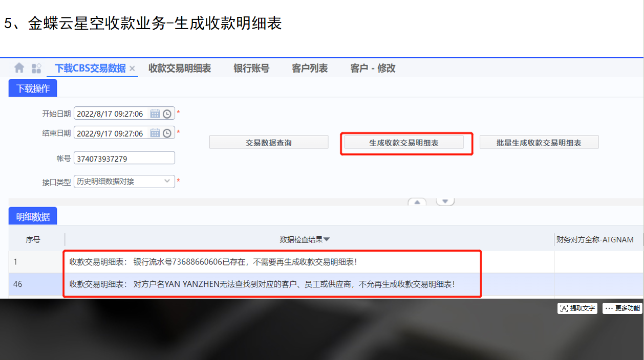Viewport: 644px width, 360px height.
Task: Open the 客户 - 修改 tab
Action: 373,69
